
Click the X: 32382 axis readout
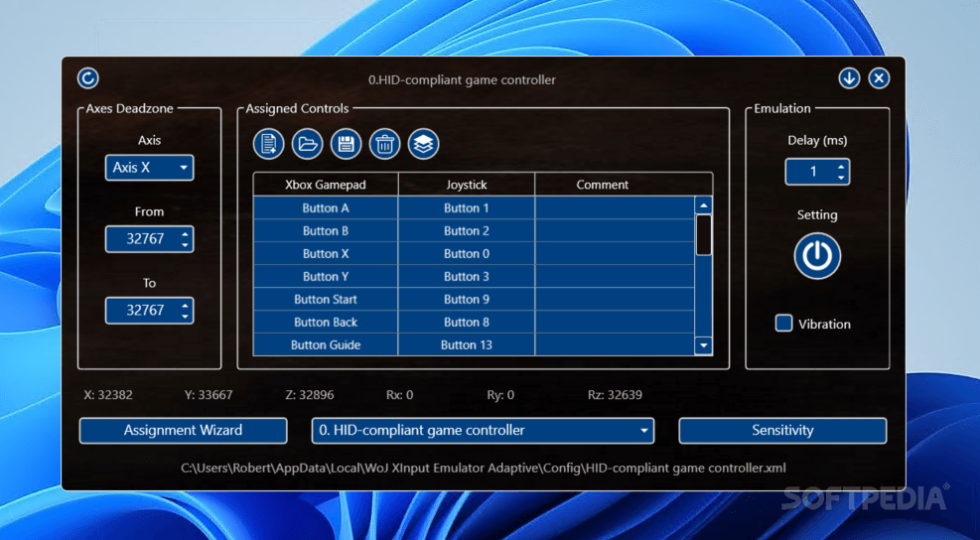tap(108, 395)
